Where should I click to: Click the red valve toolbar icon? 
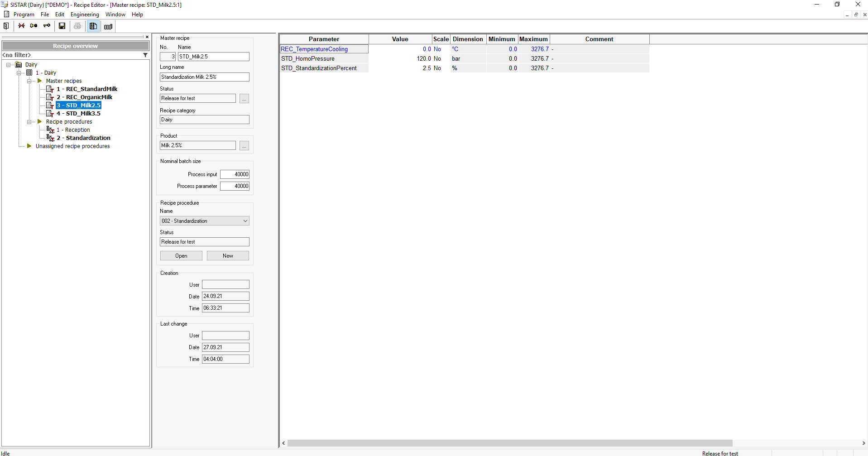pos(21,26)
